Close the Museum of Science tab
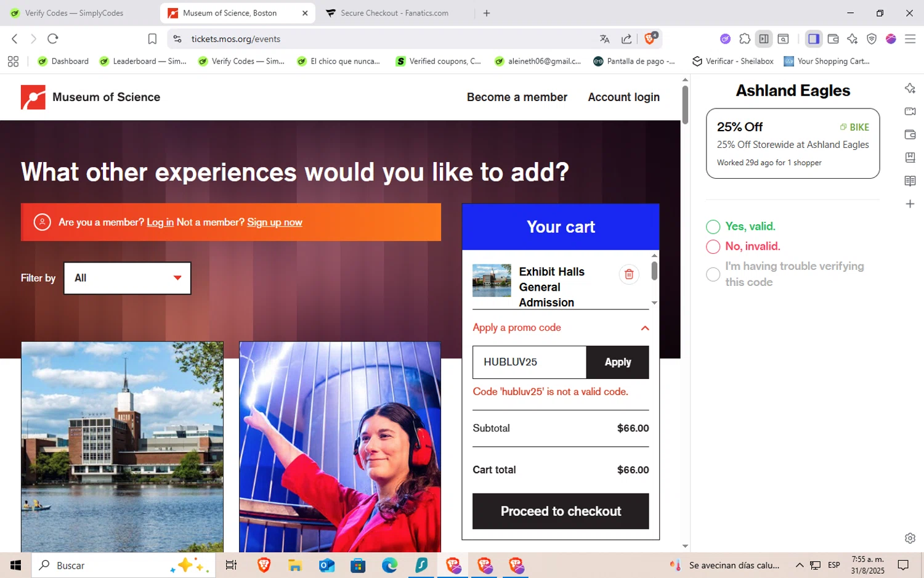The width and height of the screenshot is (924, 578). pyautogui.click(x=305, y=13)
